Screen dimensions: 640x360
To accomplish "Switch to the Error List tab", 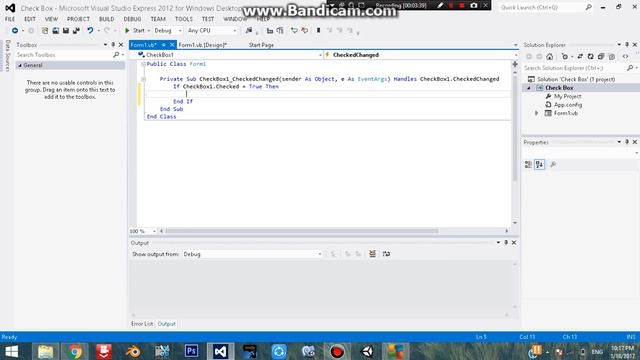I will point(142,324).
